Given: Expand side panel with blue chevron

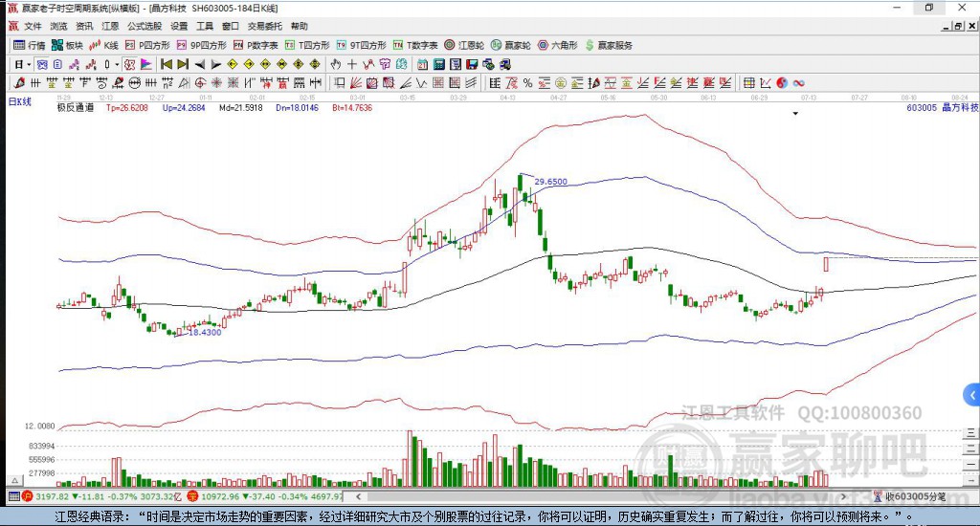Looking at the screenshot, I should click(972, 395).
